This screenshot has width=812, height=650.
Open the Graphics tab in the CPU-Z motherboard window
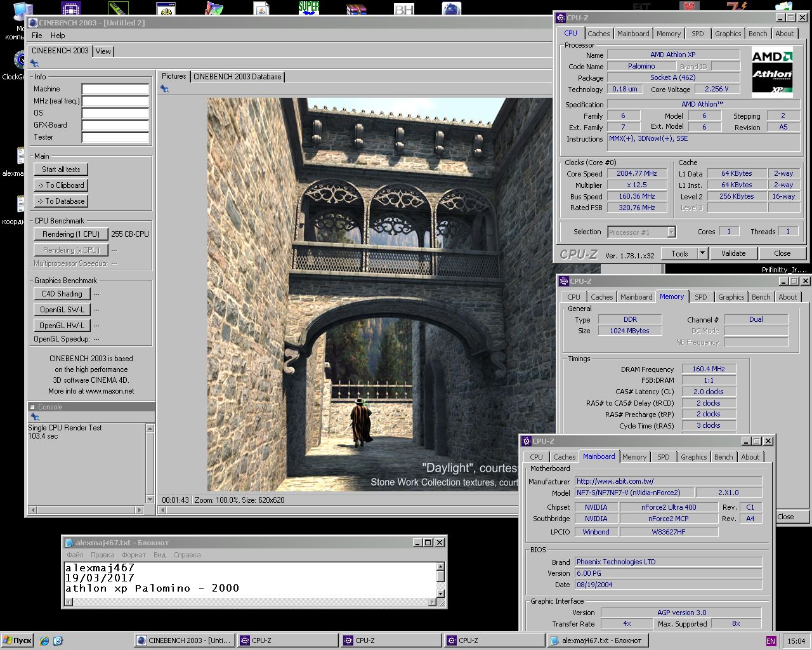(693, 457)
